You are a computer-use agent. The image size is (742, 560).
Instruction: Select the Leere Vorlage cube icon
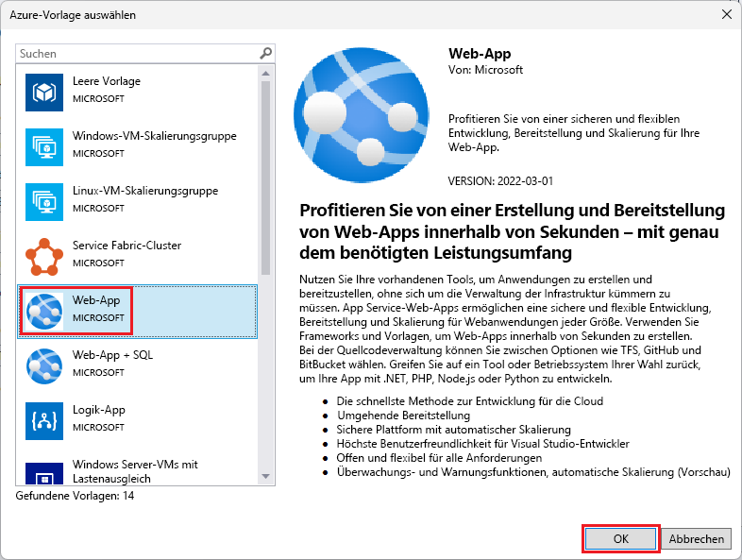(x=44, y=93)
